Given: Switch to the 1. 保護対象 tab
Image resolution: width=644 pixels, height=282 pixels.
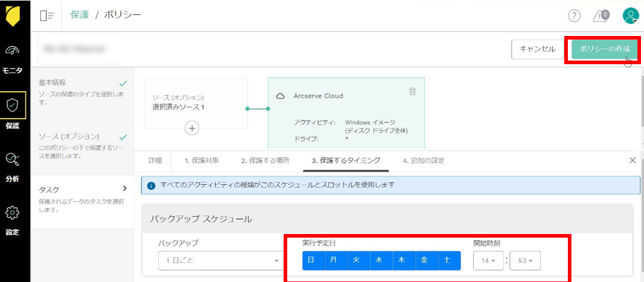Looking at the screenshot, I should 201,161.
